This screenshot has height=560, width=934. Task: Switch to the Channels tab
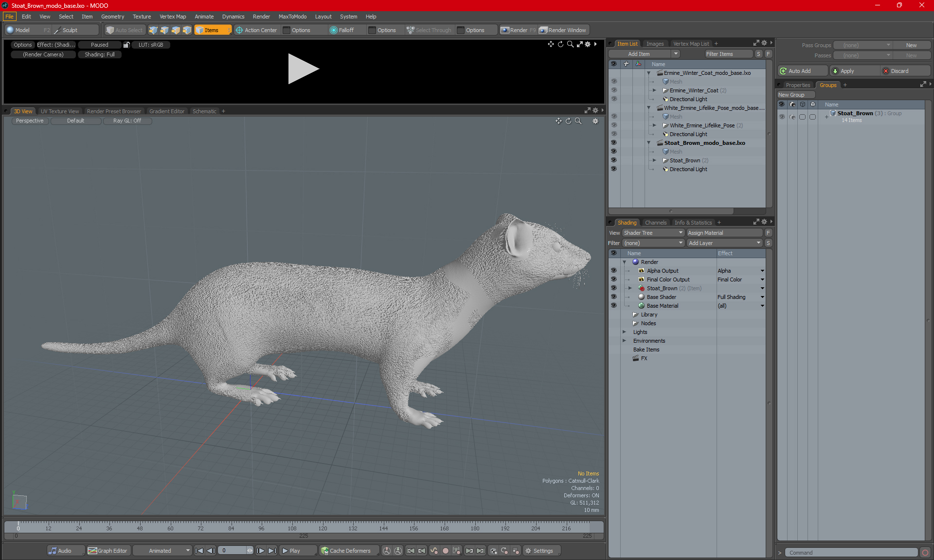coord(655,223)
